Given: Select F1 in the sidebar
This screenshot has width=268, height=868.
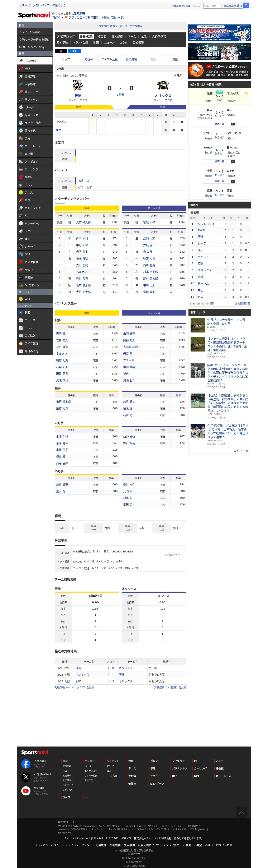Looking at the screenshot, I should (x=35, y=215).
